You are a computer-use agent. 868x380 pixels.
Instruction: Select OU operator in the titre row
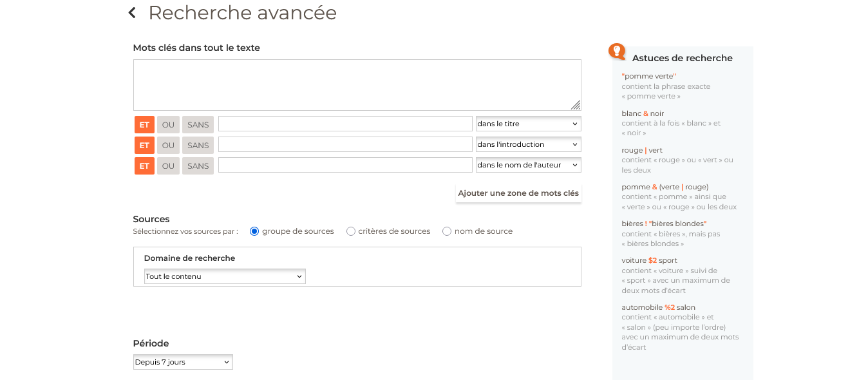[x=168, y=124]
